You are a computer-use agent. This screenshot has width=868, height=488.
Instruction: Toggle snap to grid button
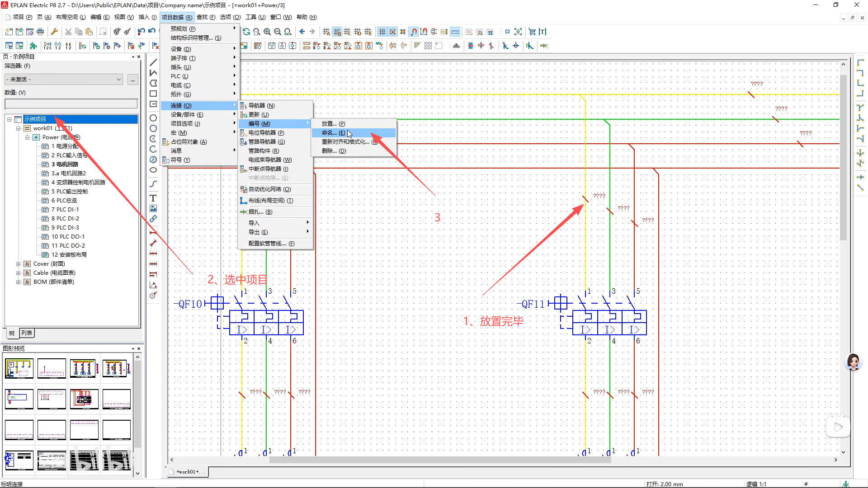(392, 32)
